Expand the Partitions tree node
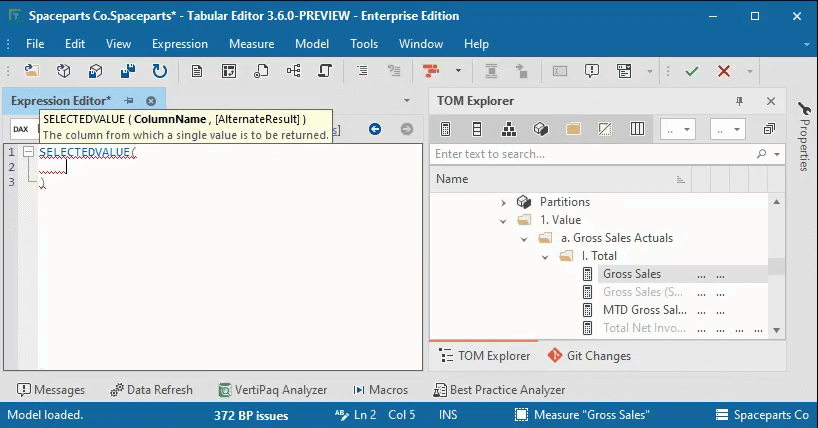Screen dimensions: 818x428 coord(503,203)
